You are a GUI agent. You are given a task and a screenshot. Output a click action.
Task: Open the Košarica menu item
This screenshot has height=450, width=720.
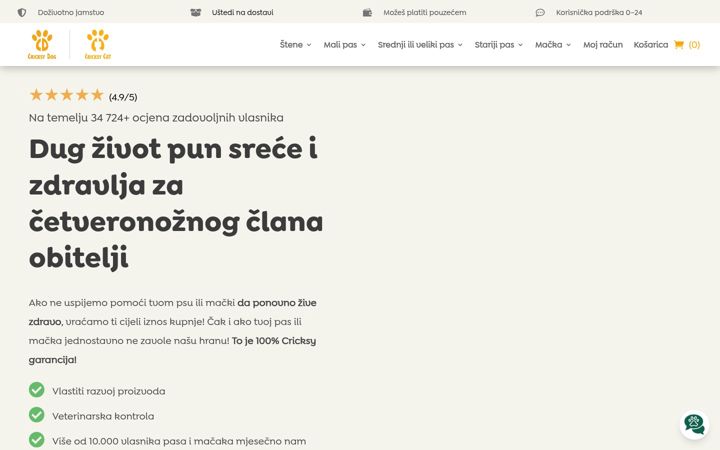(x=651, y=45)
